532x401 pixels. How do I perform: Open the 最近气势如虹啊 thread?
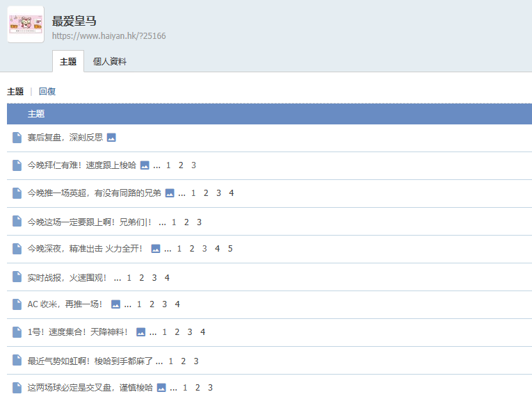tap(90, 361)
